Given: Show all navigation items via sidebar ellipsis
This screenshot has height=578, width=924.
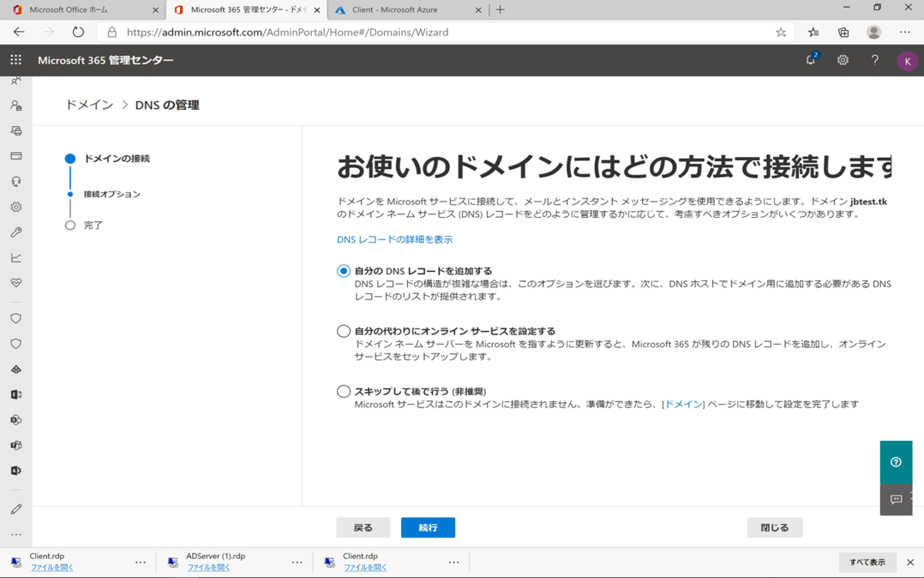Looking at the screenshot, I should 16,534.
